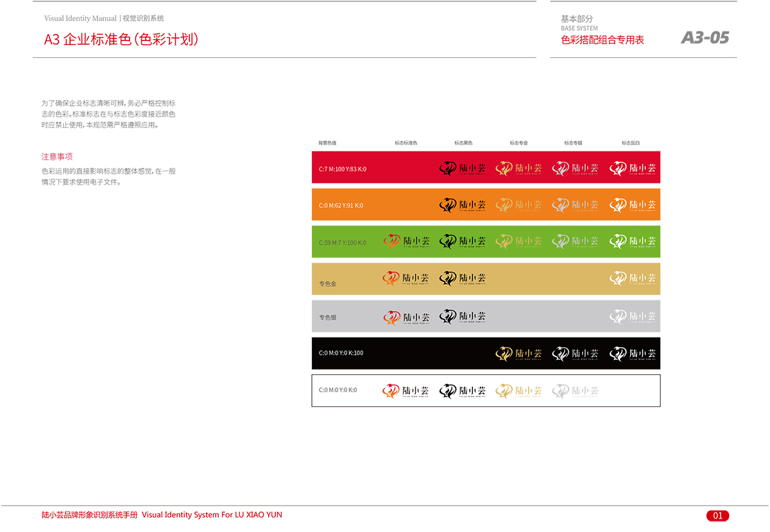Screen dimensions: 770x532
Task: Click the red swatch label C:7 M:100 Y:83 K:0
Action: point(343,169)
